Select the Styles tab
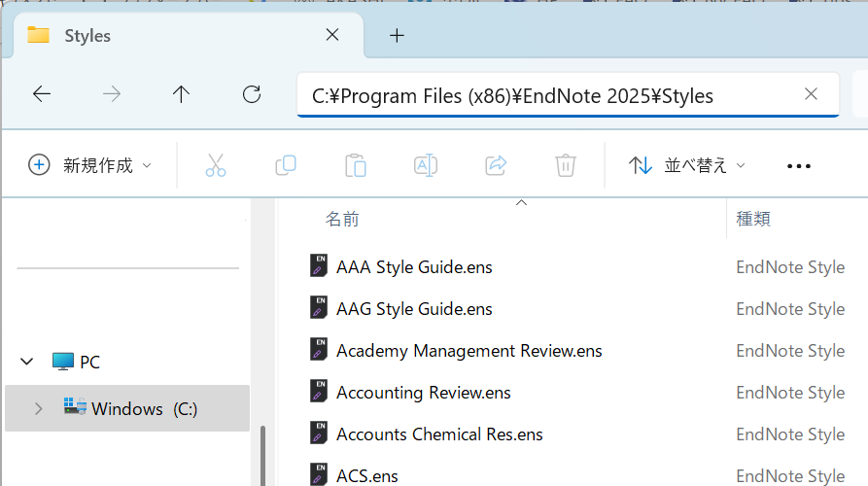868x486 pixels. (189, 35)
